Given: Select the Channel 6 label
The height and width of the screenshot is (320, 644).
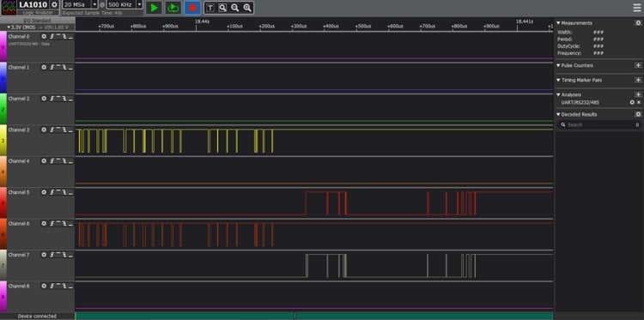Looking at the screenshot, I should (x=19, y=224).
